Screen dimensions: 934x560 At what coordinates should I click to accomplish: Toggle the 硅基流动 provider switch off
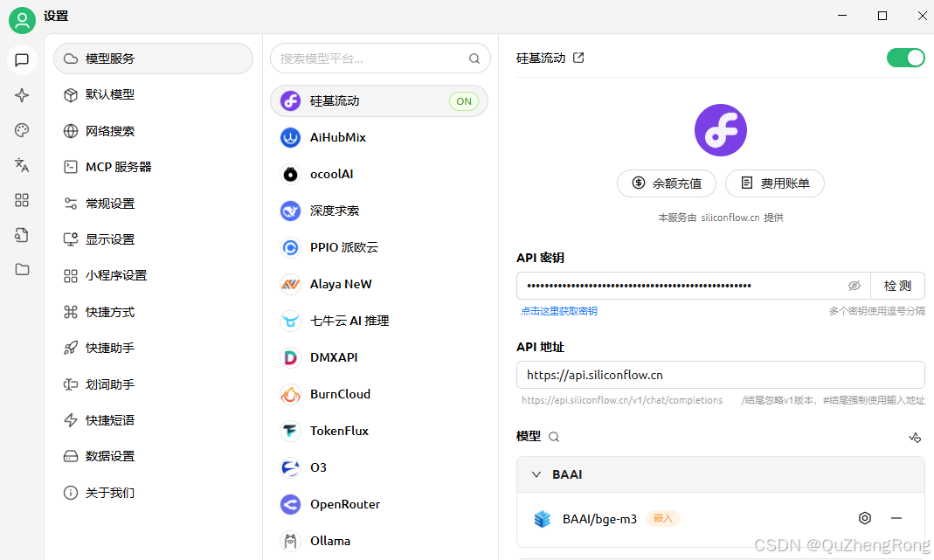pos(906,58)
